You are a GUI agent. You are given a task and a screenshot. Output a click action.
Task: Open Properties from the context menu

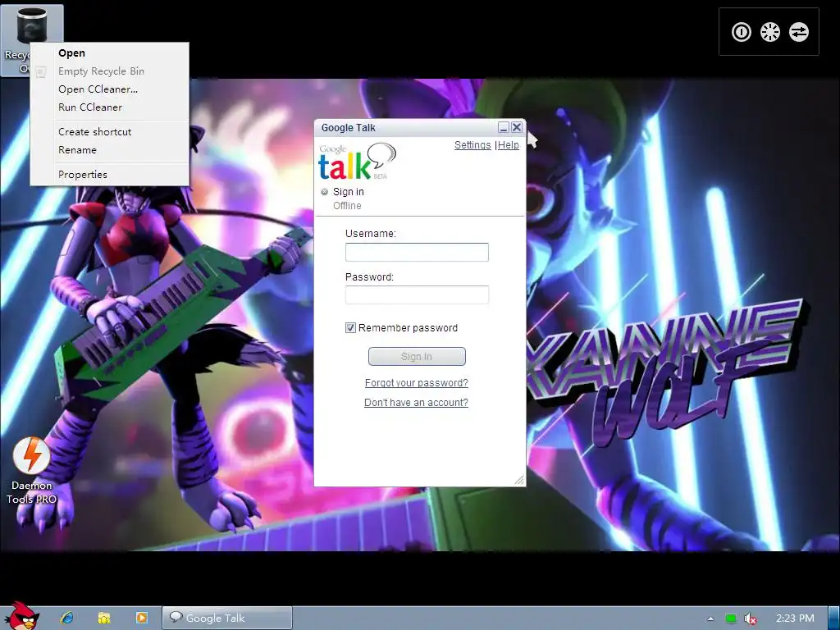[109, 175]
